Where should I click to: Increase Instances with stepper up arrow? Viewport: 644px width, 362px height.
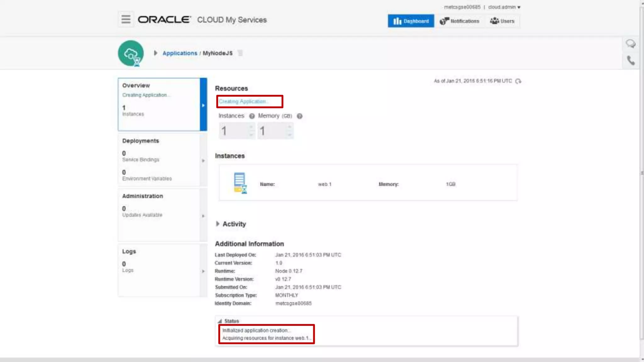point(251,127)
